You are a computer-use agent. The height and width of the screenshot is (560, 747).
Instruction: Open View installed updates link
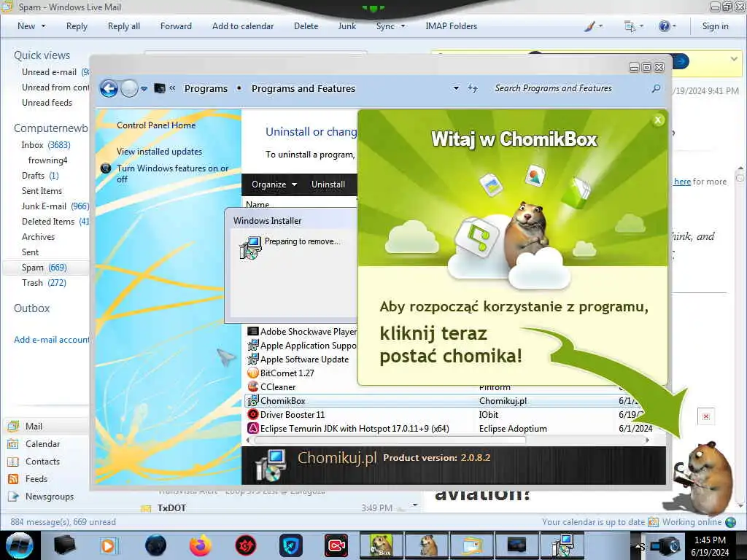[159, 152]
